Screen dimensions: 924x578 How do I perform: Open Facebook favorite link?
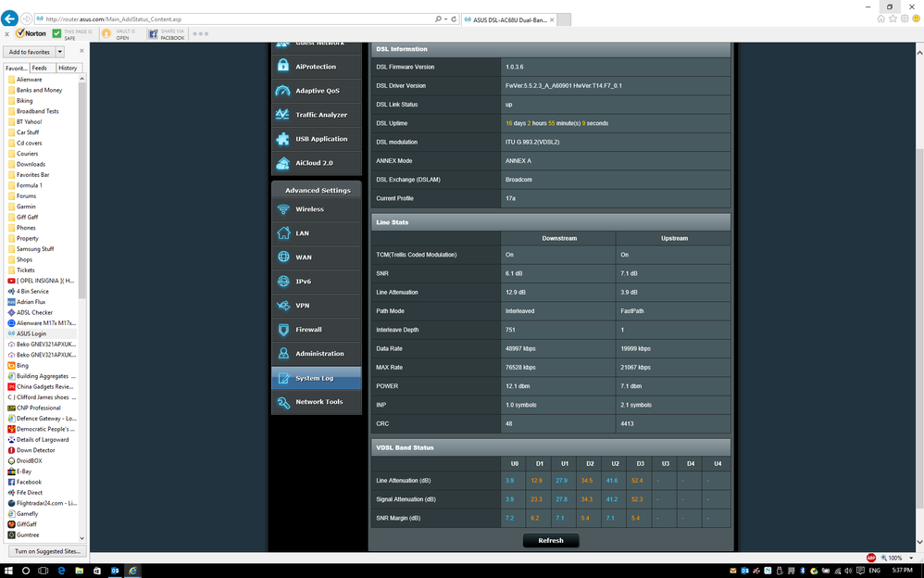point(29,482)
